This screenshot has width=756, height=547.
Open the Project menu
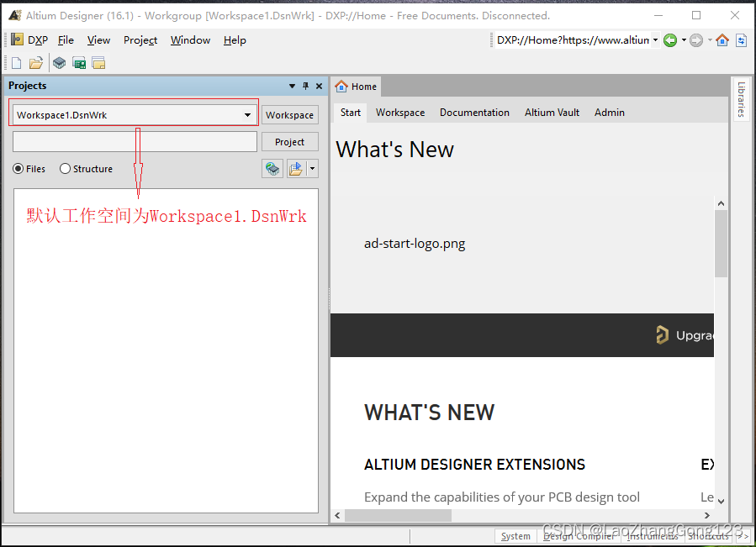140,40
